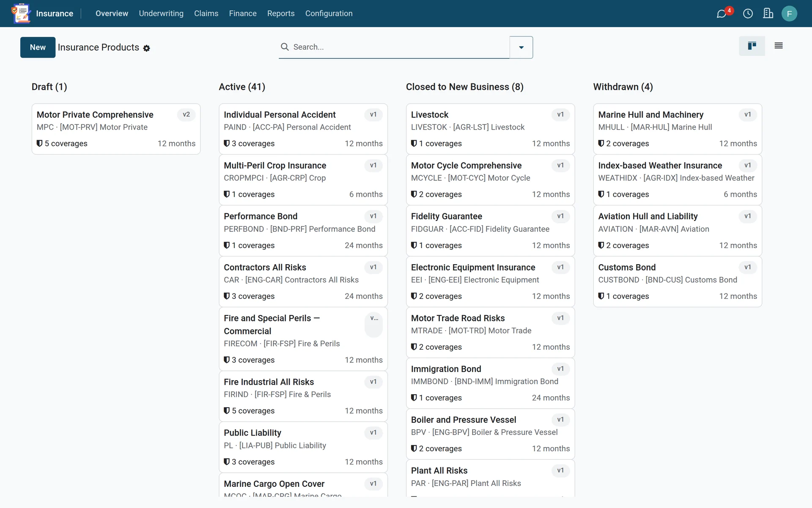The height and width of the screenshot is (508, 812).
Task: Open the Reports menu
Action: pos(281,14)
